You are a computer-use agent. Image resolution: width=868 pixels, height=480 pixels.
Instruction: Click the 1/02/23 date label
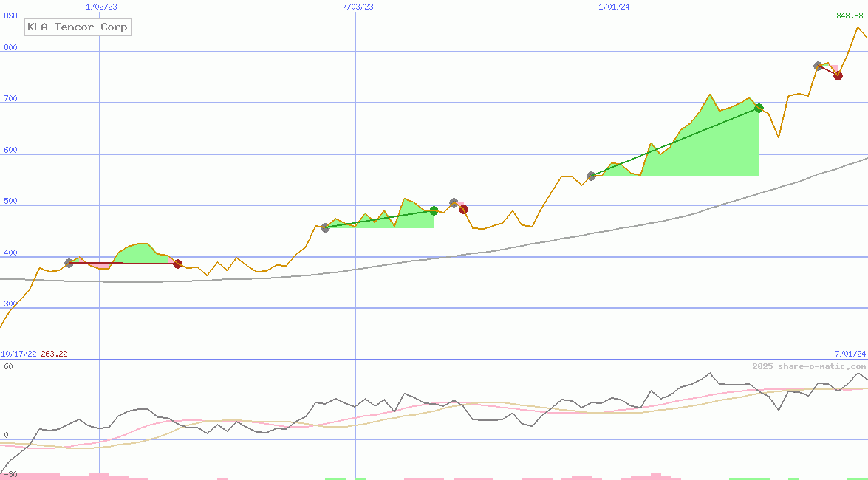101,7
